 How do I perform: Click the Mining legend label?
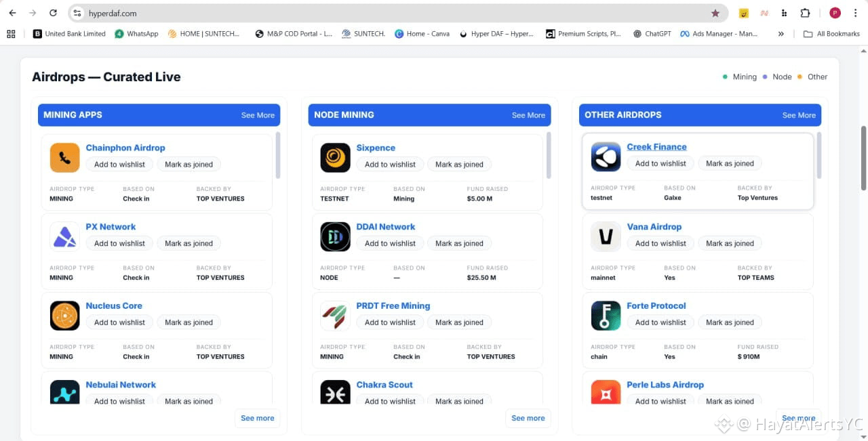[x=745, y=77]
